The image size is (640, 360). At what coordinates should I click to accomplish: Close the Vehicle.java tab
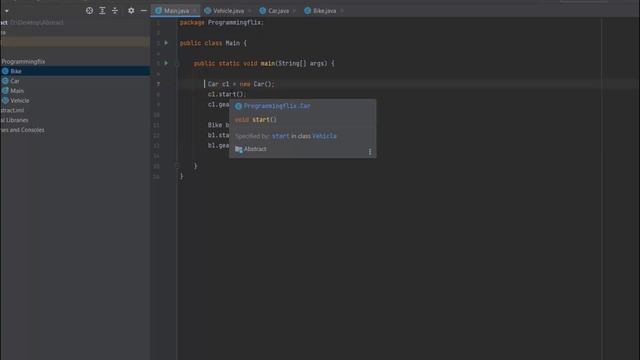(x=249, y=11)
